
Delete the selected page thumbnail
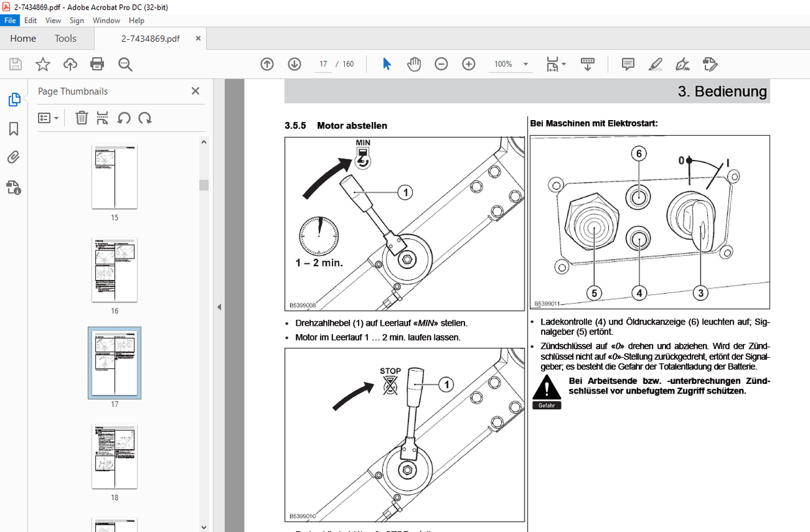click(x=81, y=117)
